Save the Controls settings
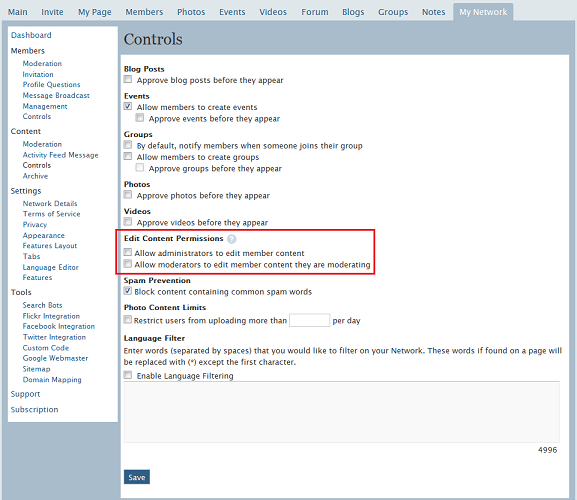577x500 pixels. 137,477
